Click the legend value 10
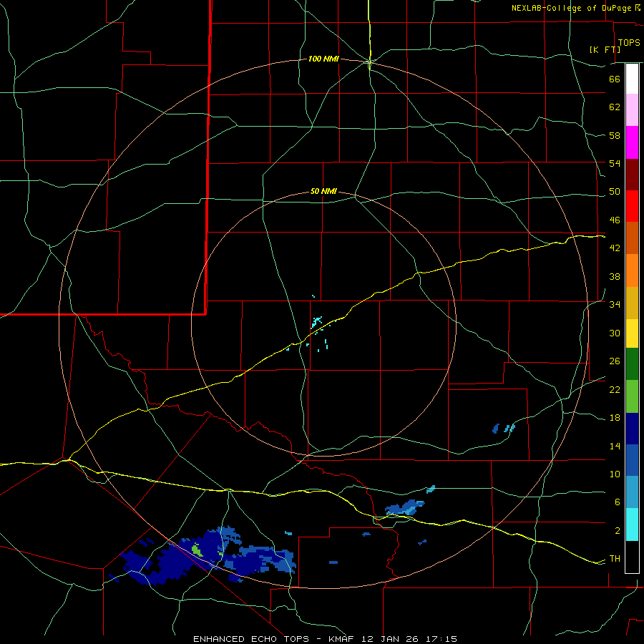The image size is (644, 644). (x=615, y=474)
